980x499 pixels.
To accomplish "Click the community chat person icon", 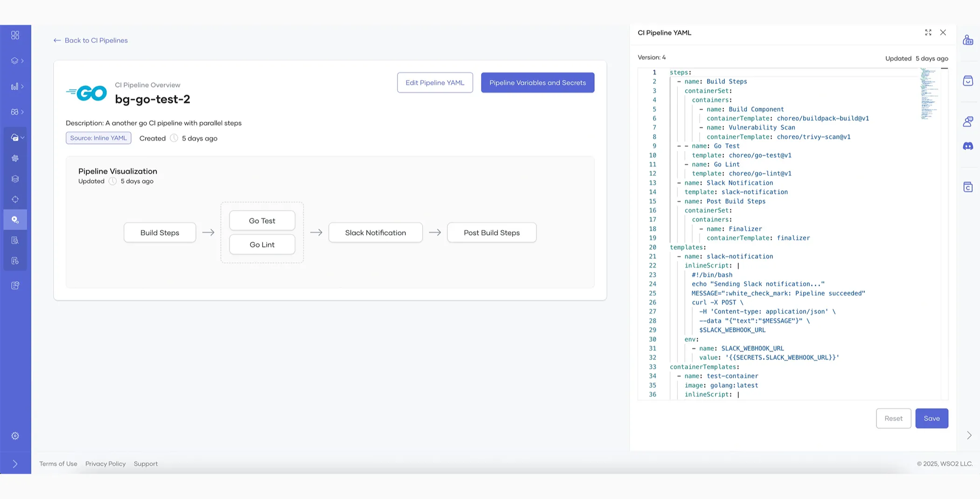I will tap(968, 122).
